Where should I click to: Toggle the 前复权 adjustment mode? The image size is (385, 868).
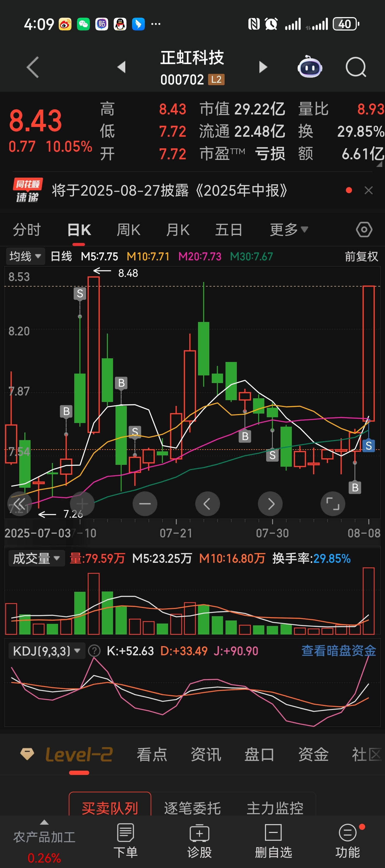coord(361,256)
